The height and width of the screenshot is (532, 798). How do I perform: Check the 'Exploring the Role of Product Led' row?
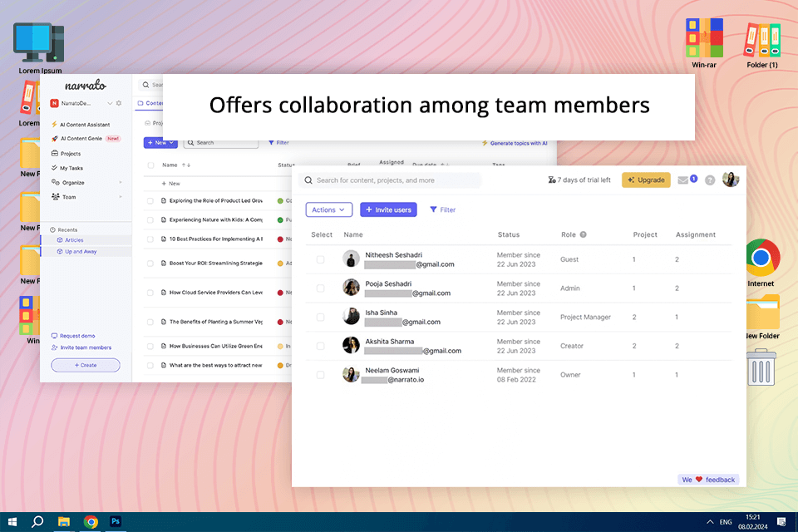point(150,201)
